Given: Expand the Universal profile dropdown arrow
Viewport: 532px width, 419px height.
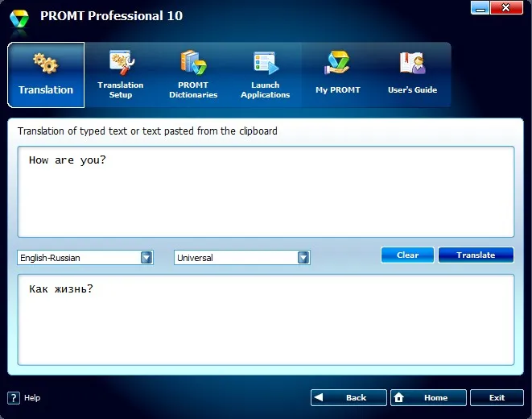Looking at the screenshot, I should 303,258.
